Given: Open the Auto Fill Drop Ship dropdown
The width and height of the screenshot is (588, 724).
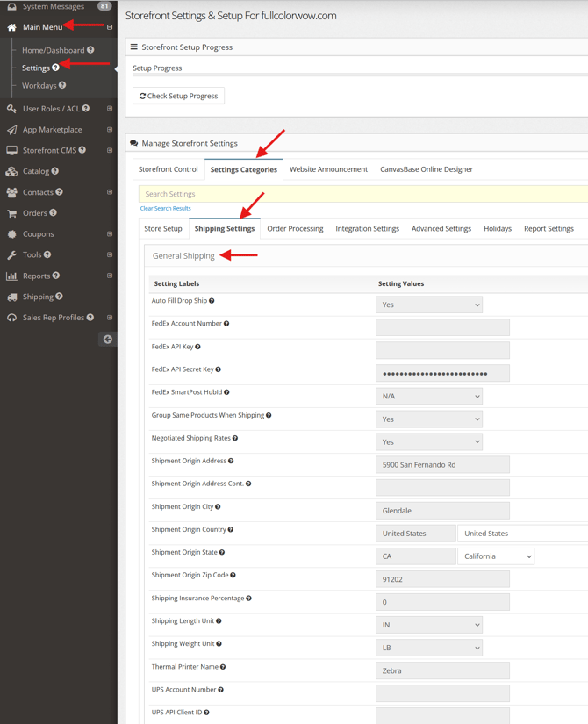Looking at the screenshot, I should [x=428, y=305].
